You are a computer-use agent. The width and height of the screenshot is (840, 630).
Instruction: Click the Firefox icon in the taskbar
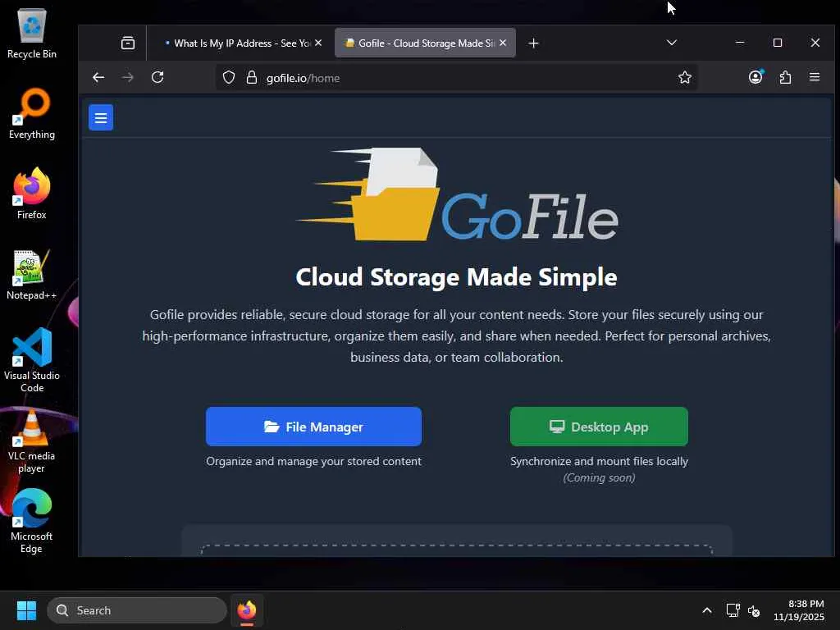pyautogui.click(x=247, y=610)
